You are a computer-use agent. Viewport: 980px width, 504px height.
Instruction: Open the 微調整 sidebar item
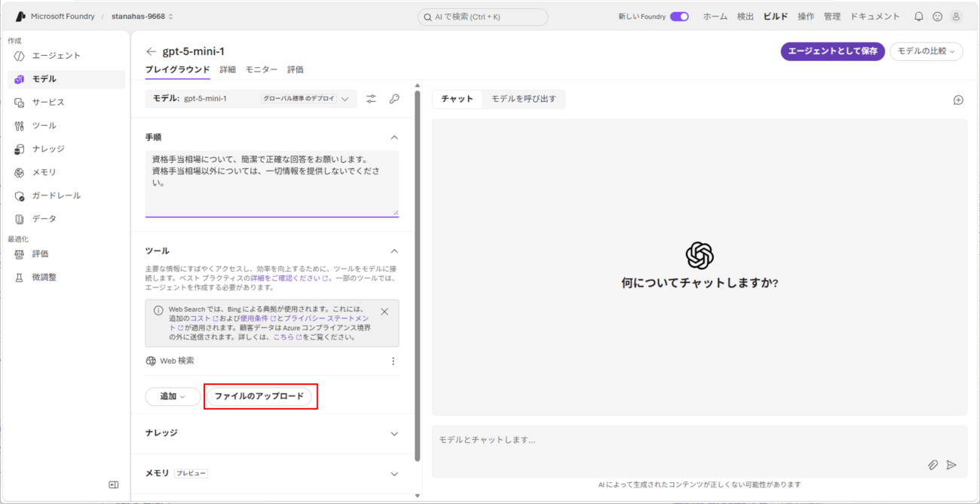[66, 278]
